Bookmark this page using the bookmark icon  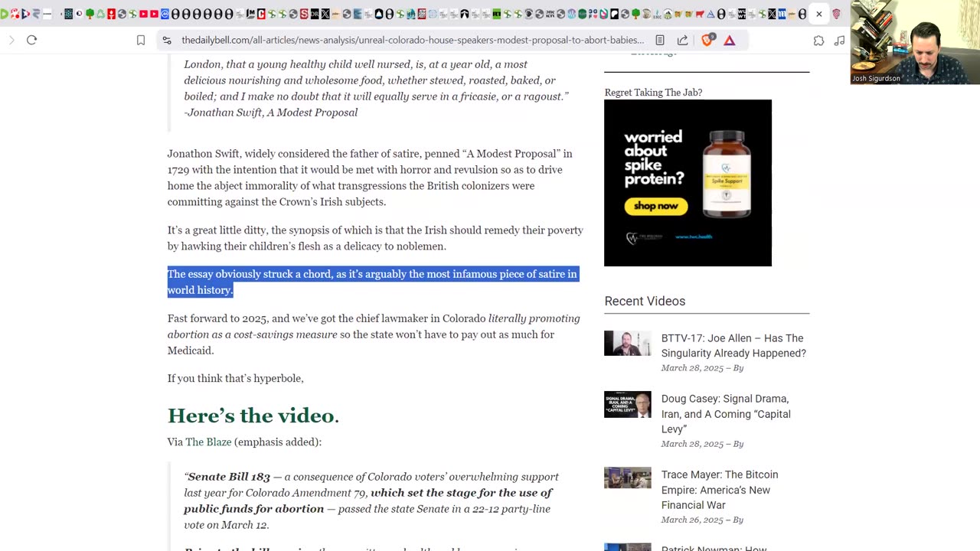click(x=141, y=40)
